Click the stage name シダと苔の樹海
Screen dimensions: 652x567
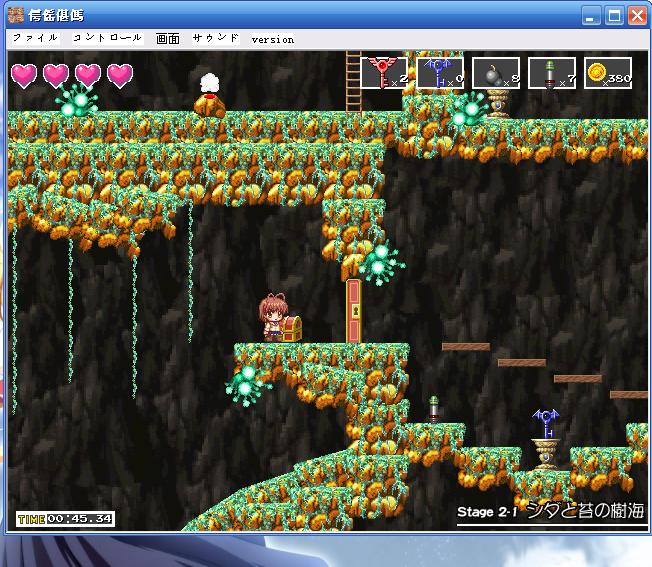[585, 510]
